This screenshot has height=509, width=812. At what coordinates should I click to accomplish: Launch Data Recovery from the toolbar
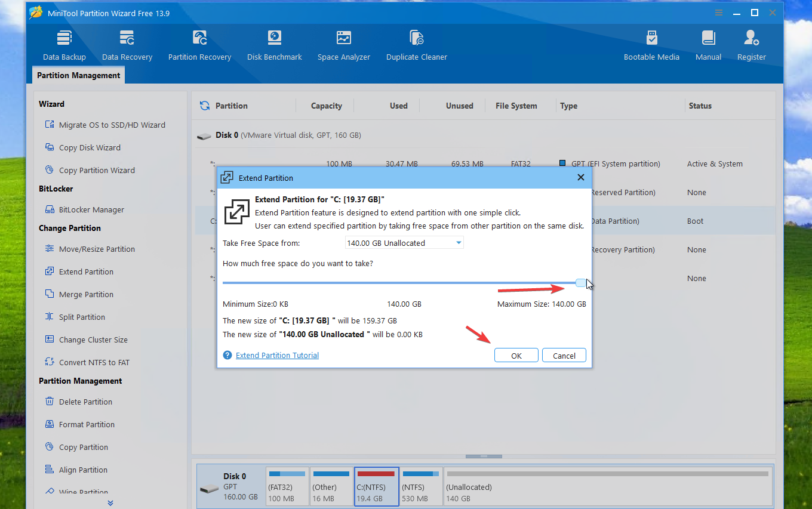pyautogui.click(x=127, y=46)
